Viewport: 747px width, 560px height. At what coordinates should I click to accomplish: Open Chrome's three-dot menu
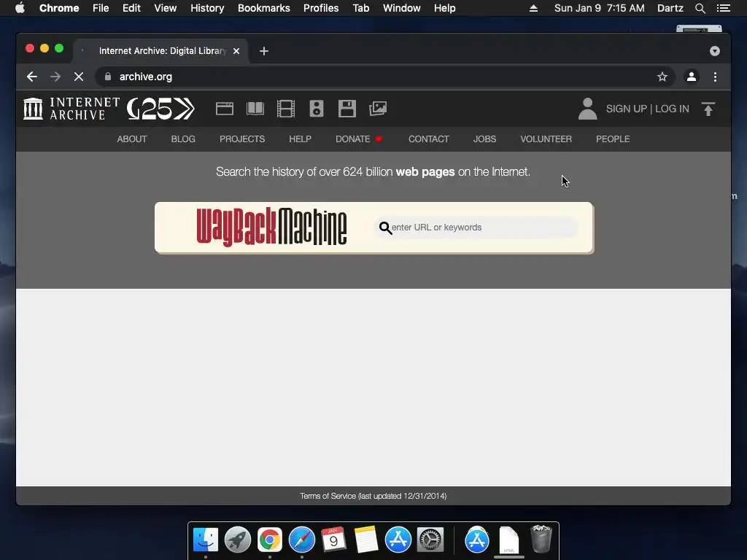715,77
